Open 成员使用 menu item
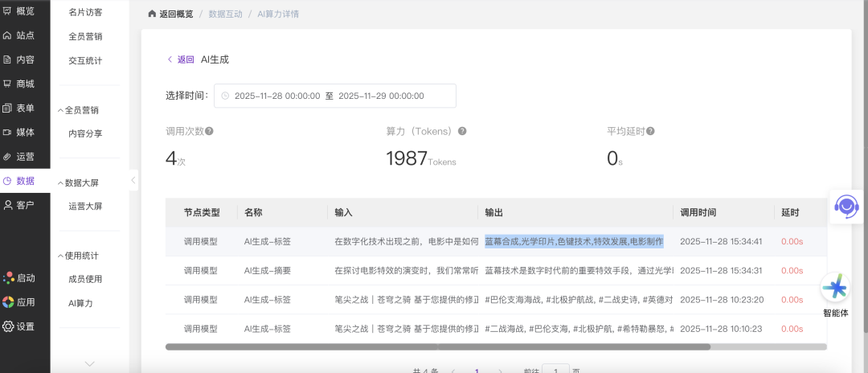Viewport: 868px width, 373px height. click(x=85, y=279)
